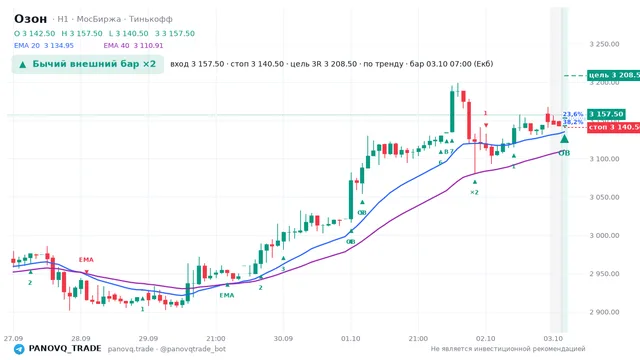Click the 'Озон' ticker title

[x=31, y=19]
